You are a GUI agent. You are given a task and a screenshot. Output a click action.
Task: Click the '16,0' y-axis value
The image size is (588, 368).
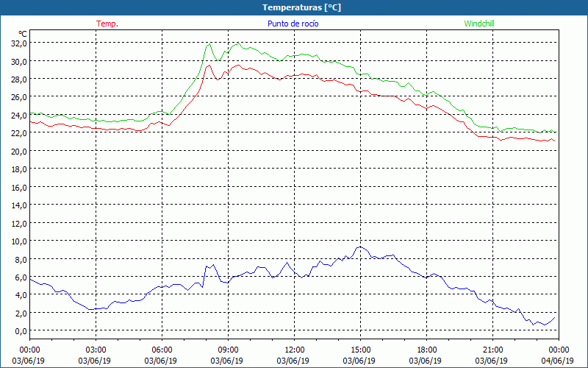tap(19, 187)
